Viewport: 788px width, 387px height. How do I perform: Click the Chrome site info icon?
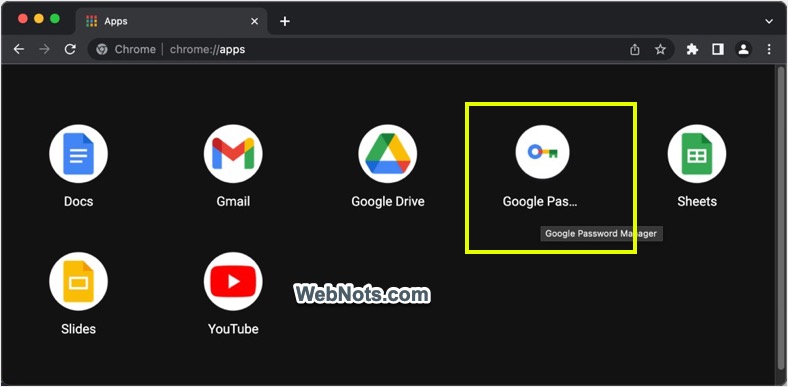(x=102, y=49)
